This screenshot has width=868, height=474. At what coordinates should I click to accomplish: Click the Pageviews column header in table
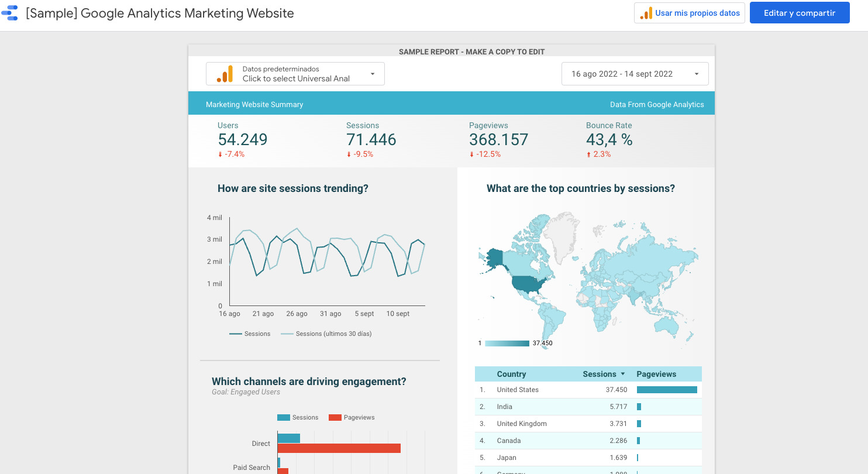click(656, 374)
